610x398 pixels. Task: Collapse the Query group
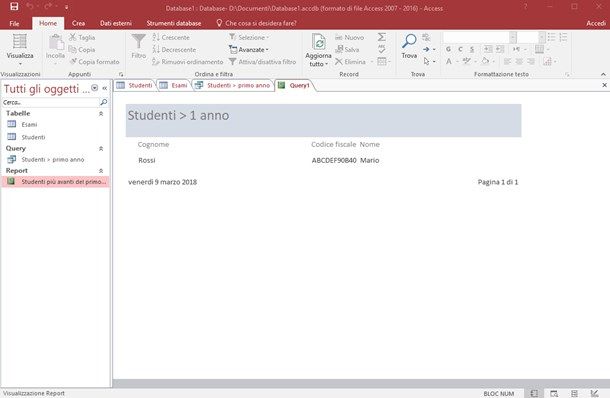pos(101,149)
